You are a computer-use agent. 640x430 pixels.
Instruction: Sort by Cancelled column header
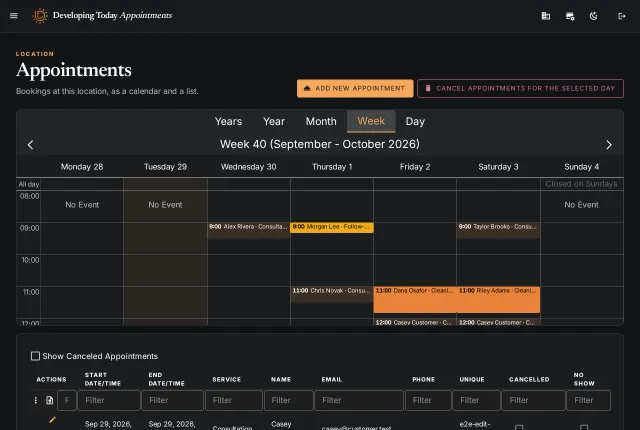529,379
